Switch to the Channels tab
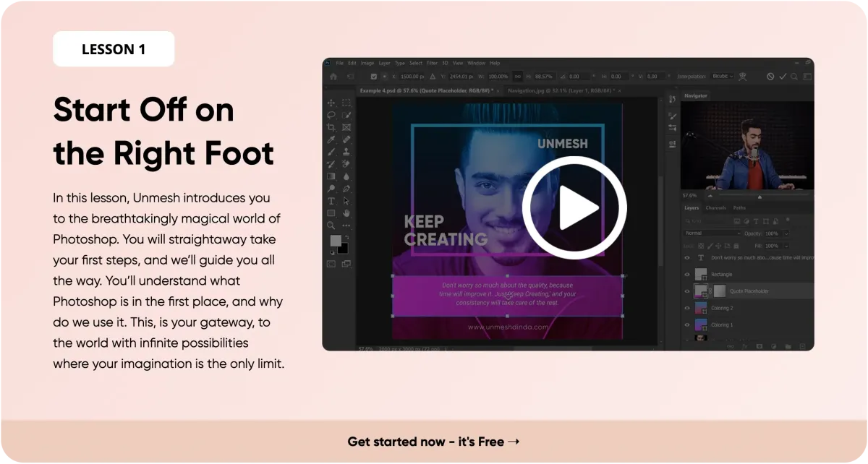The height and width of the screenshot is (464, 868). click(x=715, y=208)
